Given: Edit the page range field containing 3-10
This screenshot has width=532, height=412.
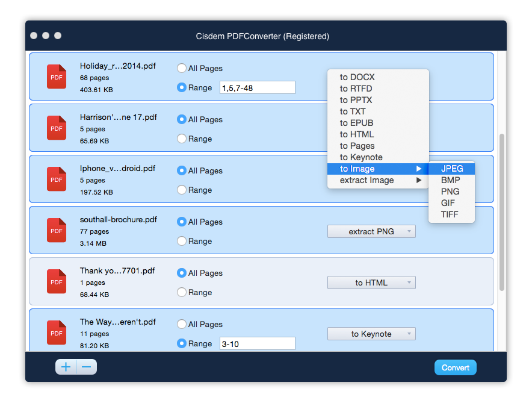Looking at the screenshot, I should (x=257, y=344).
